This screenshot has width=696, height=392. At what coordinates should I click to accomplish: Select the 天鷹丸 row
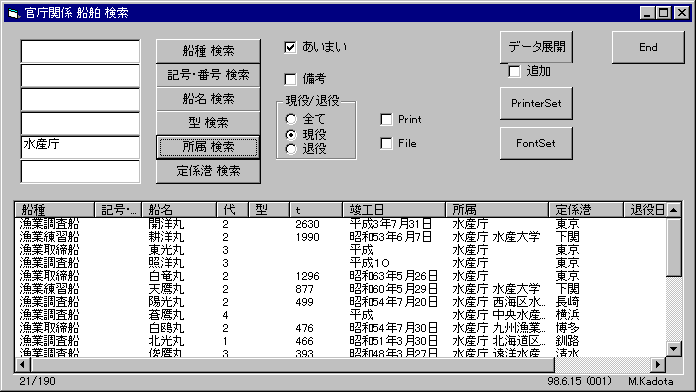[x=340, y=289]
